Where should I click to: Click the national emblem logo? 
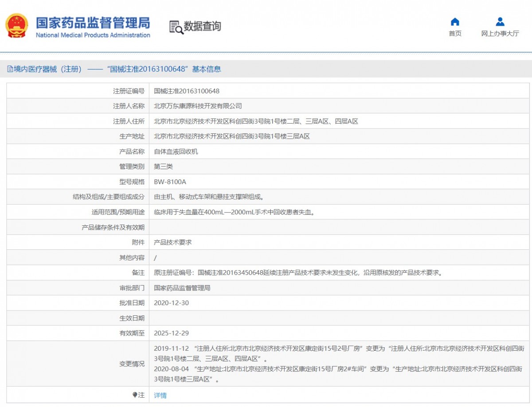[16, 26]
